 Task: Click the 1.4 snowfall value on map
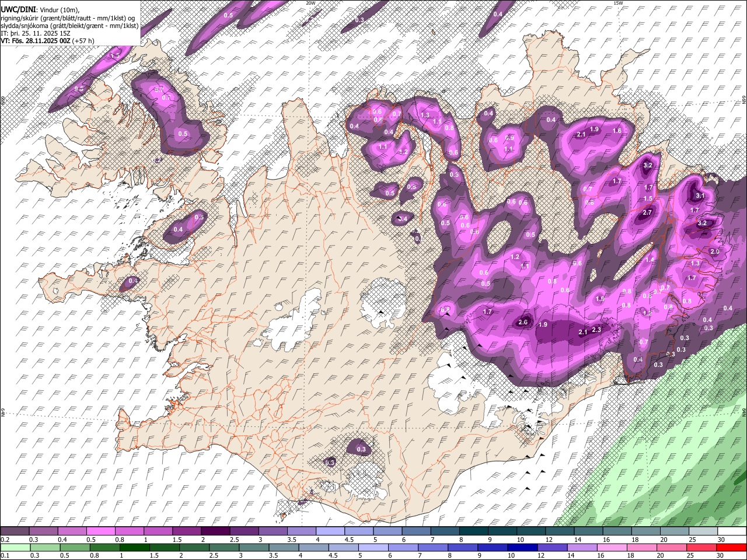pyautogui.click(x=650, y=260)
